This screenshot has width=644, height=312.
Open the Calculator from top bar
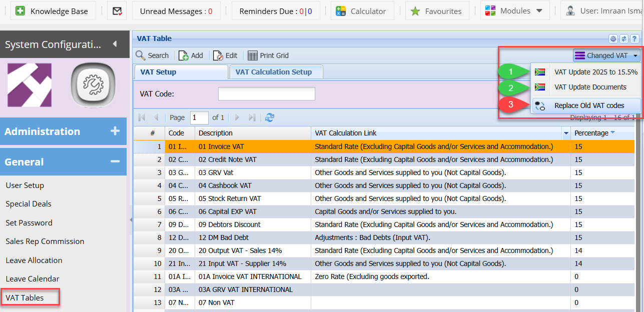coord(341,11)
